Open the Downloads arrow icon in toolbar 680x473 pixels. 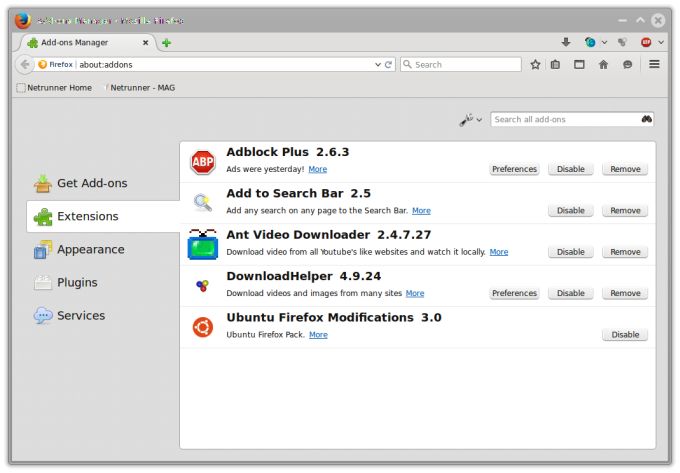coord(566,42)
